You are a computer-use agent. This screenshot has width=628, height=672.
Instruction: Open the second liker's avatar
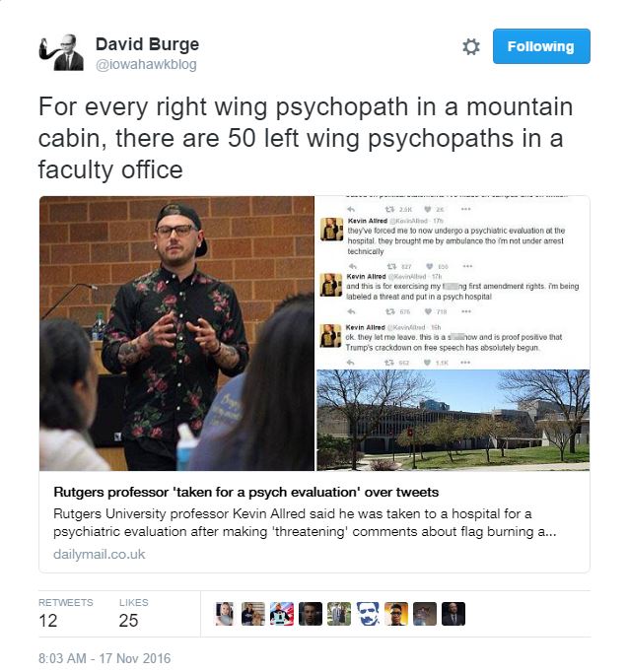(x=253, y=614)
